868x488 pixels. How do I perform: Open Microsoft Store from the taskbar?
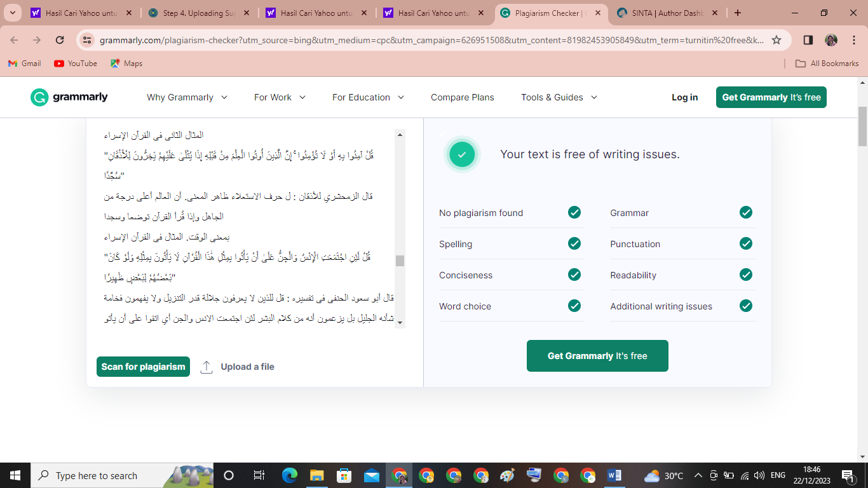[344, 475]
